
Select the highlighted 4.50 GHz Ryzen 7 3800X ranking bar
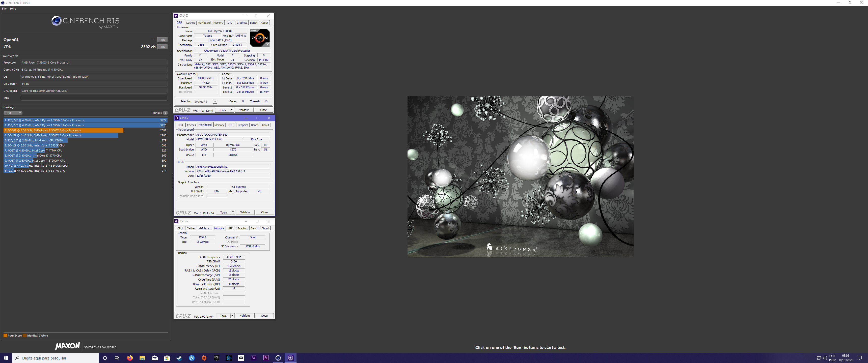pyautogui.click(x=63, y=130)
